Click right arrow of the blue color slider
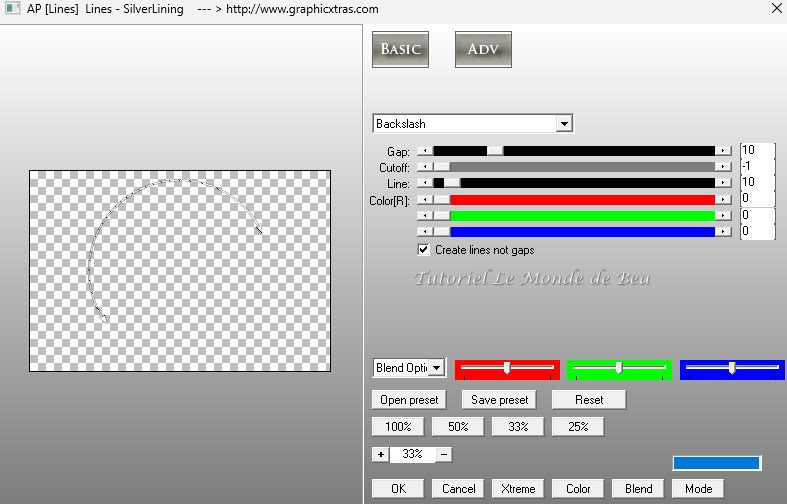Screen dimensions: 787x504 (723, 231)
